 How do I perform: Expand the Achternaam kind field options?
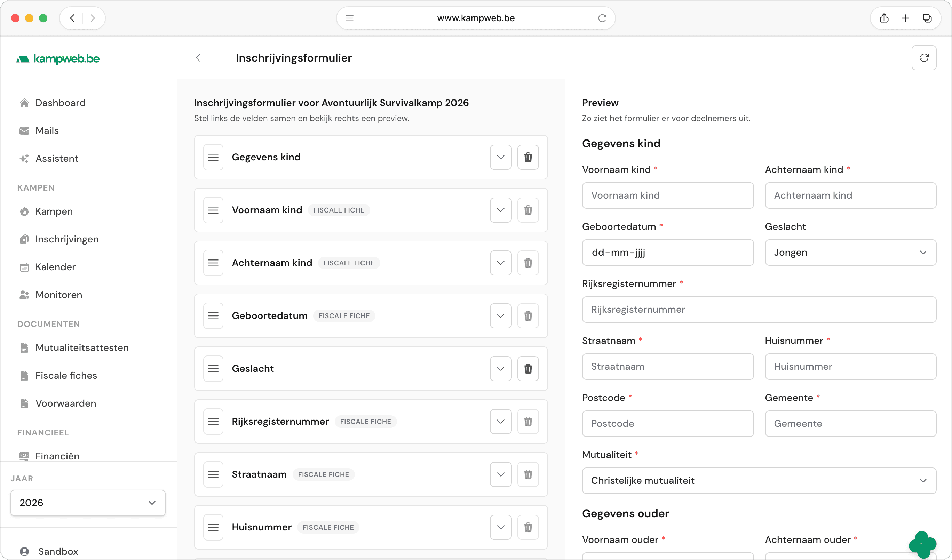click(x=501, y=263)
